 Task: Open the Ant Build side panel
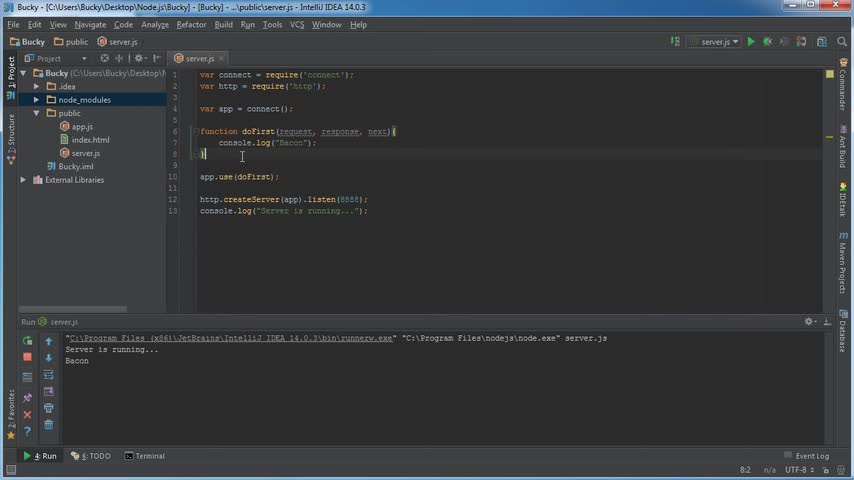[843, 147]
